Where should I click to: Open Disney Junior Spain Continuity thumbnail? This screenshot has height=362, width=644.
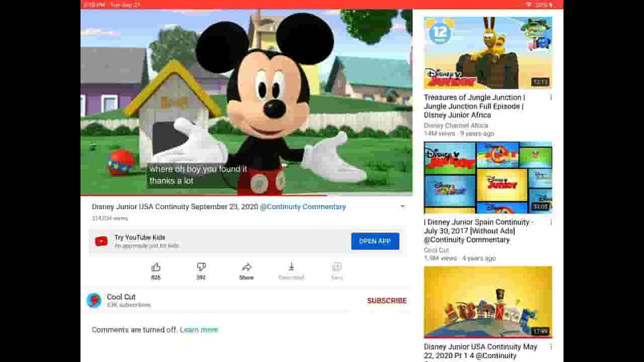pyautogui.click(x=488, y=177)
